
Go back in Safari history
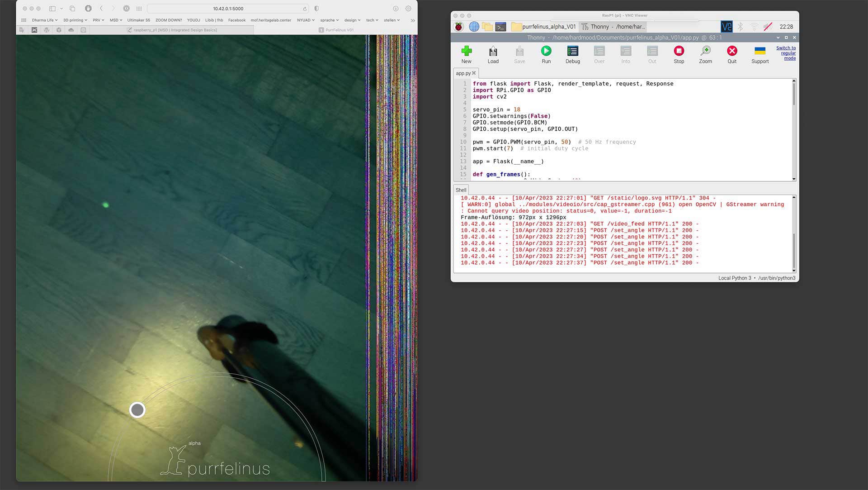click(101, 9)
